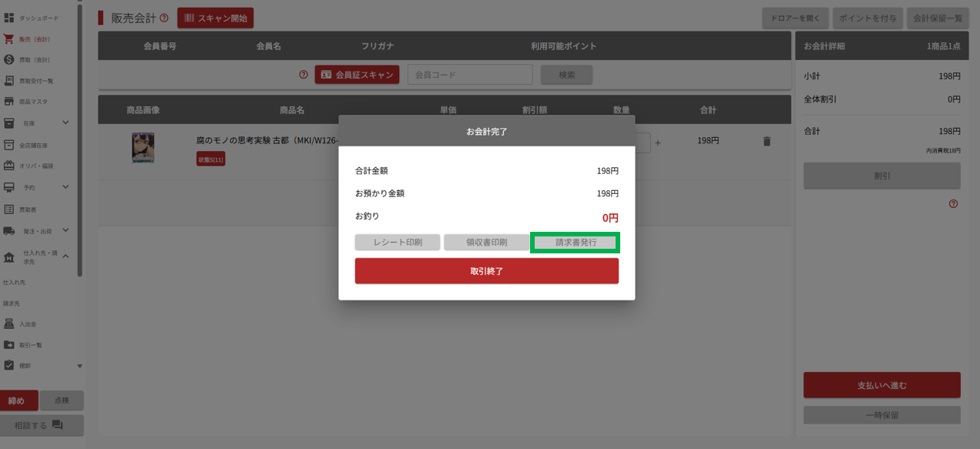Click help icon next to 販売会計 title
This screenshot has width=980, height=449.
pos(164,18)
